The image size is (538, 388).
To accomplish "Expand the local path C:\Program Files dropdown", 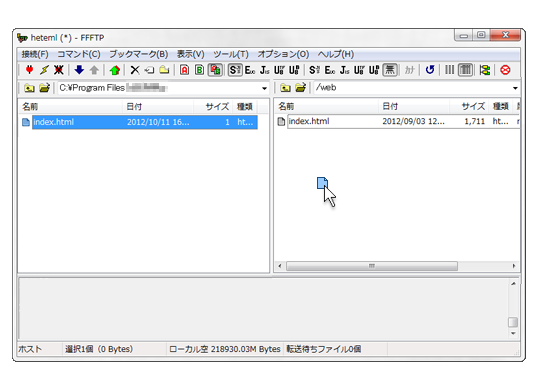I will 264,88.
